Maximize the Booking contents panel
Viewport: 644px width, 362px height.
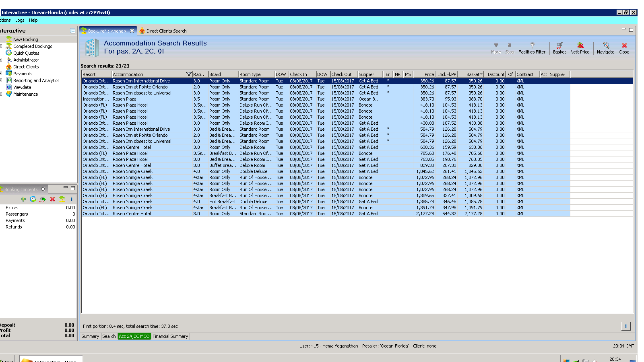click(73, 188)
